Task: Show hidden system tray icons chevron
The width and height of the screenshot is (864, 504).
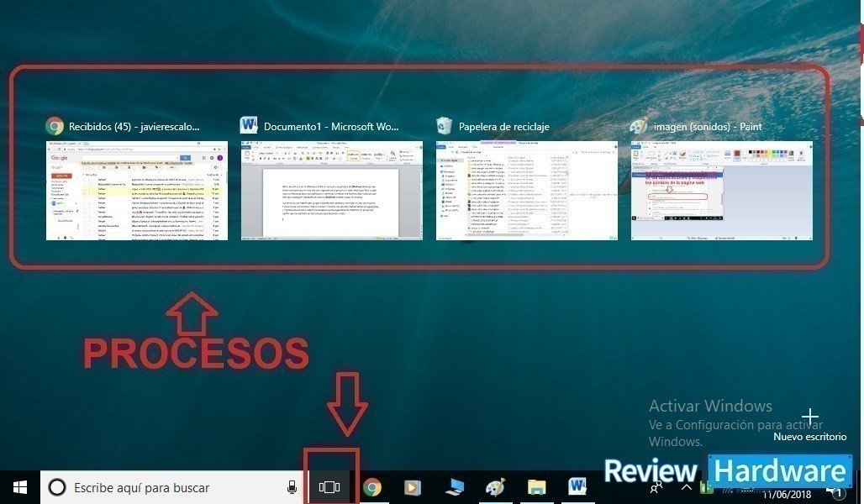Action: tap(686, 487)
